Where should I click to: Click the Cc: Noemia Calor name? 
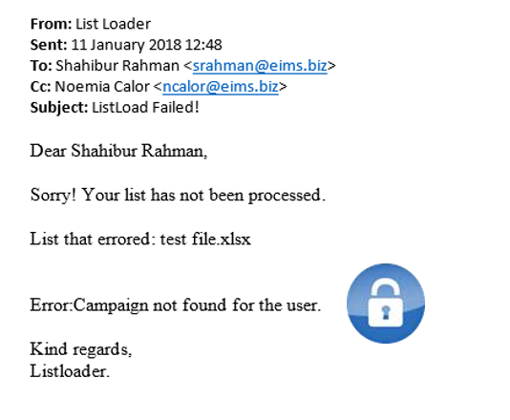[x=102, y=87]
